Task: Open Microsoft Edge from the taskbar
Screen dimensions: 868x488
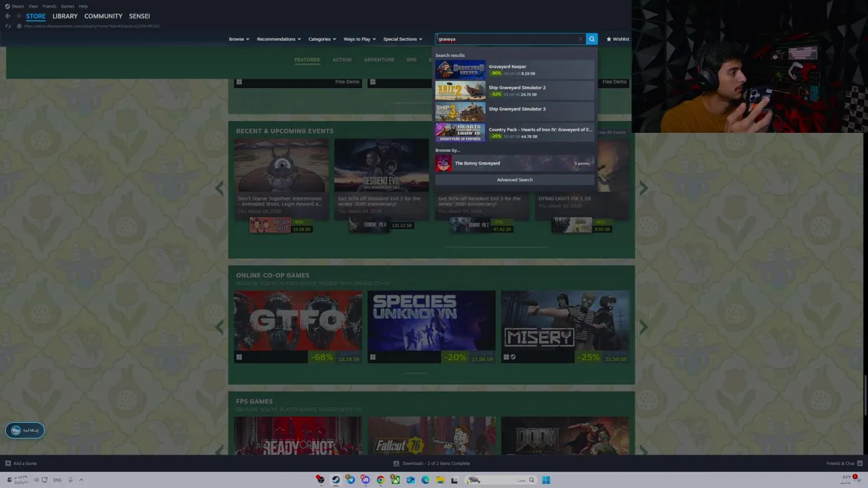Action: [x=425, y=480]
